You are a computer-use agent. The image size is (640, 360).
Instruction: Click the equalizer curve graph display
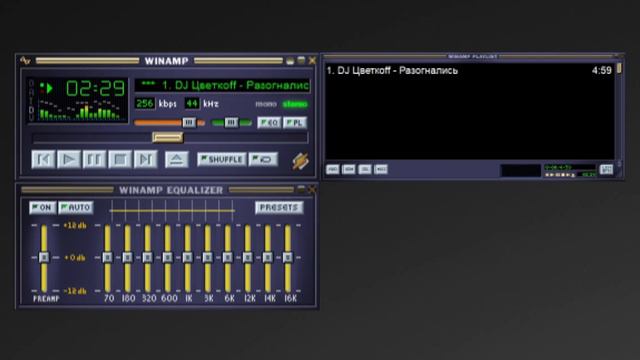pyautogui.click(x=172, y=211)
